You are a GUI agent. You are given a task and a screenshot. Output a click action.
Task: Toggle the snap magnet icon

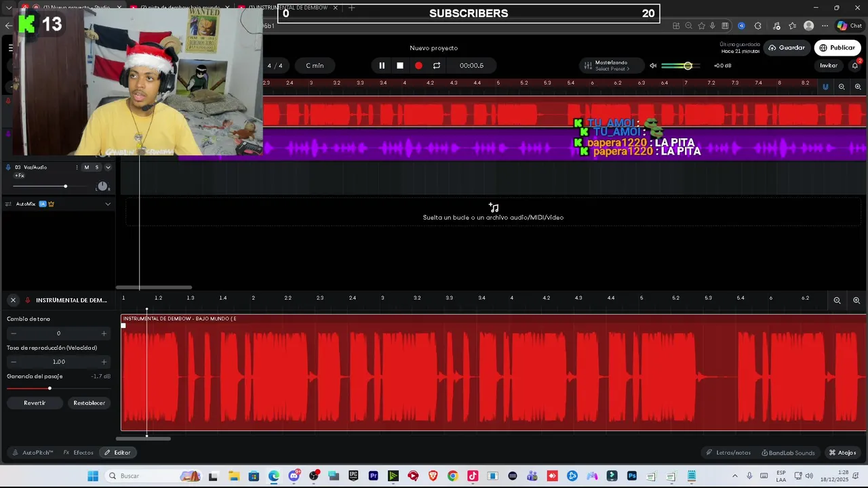pos(825,87)
